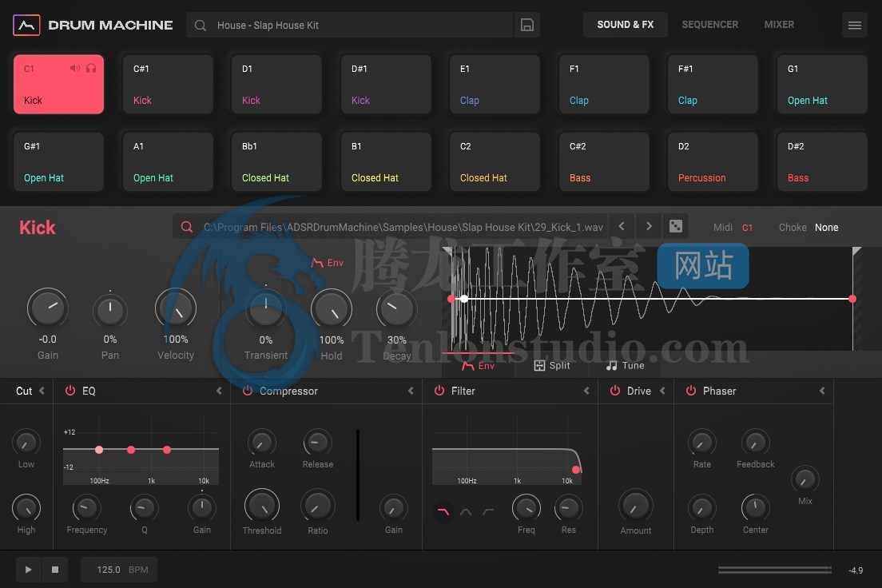Click the white envelope point on waveform
This screenshot has width=882, height=588.
click(464, 299)
